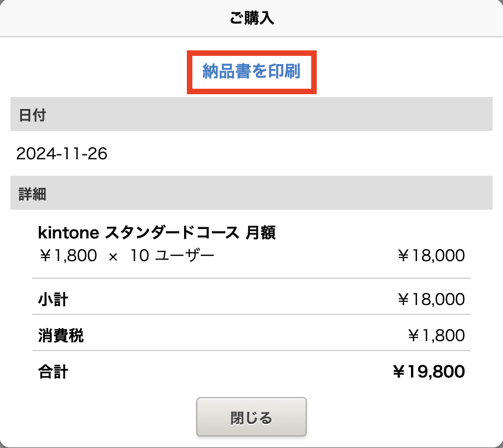Click スタンダードコース in the product name
Viewport: 503px width, 448px height.
(x=172, y=233)
